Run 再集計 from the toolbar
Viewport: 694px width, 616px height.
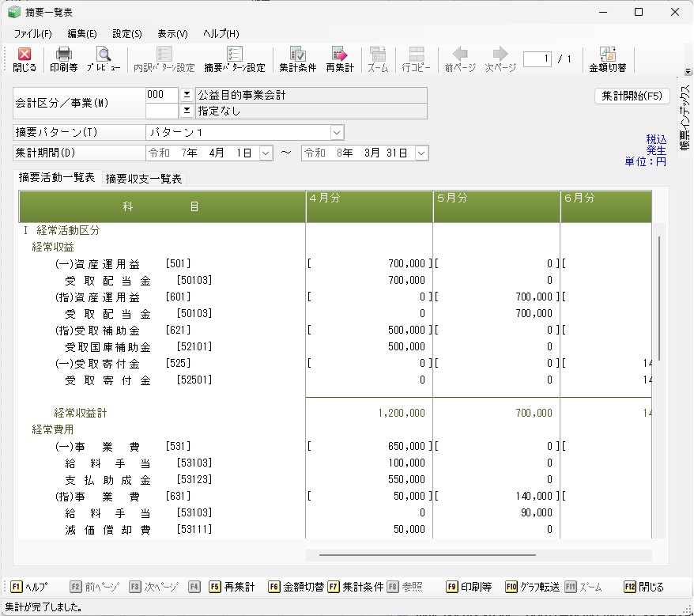point(340,59)
